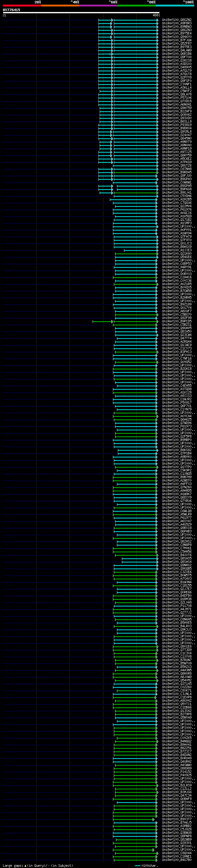Select hit UniRef100_P61976

(x=177, y=209)
